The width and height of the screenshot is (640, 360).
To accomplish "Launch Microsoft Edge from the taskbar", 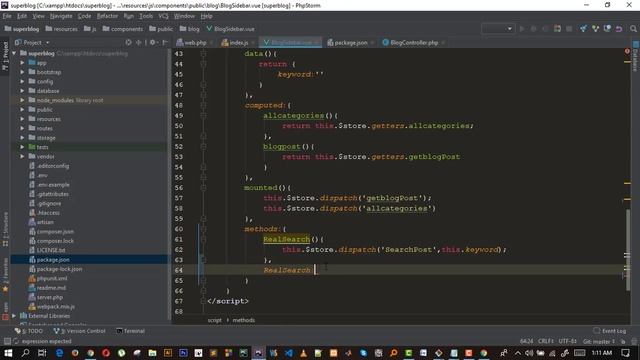I will (x=59, y=353).
